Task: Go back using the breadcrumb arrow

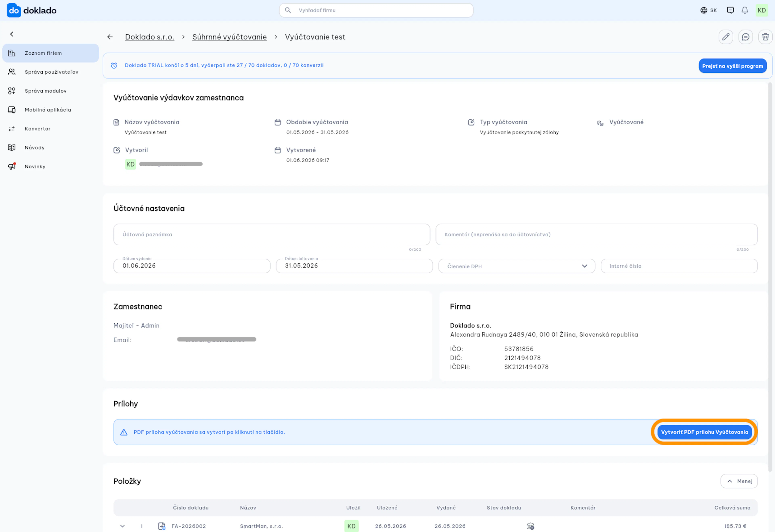Action: click(110, 37)
